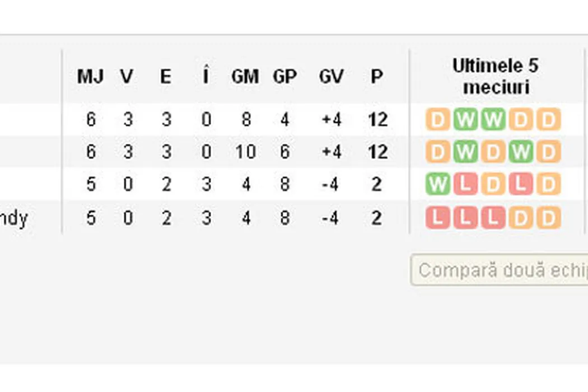
Task: Click the last D badge in top row
Action: coord(548,120)
